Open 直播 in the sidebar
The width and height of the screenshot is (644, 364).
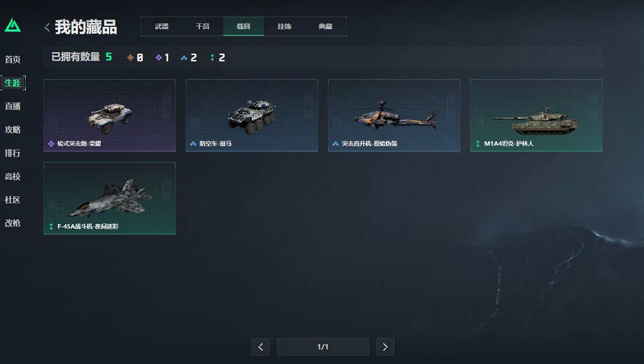click(x=13, y=106)
